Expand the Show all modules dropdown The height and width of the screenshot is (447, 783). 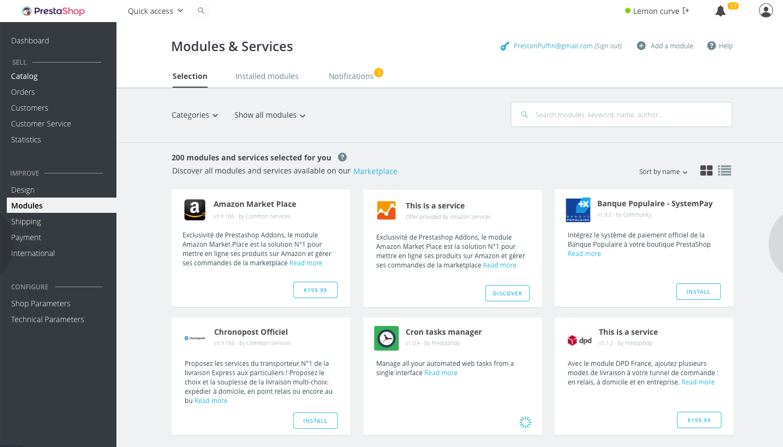click(270, 115)
